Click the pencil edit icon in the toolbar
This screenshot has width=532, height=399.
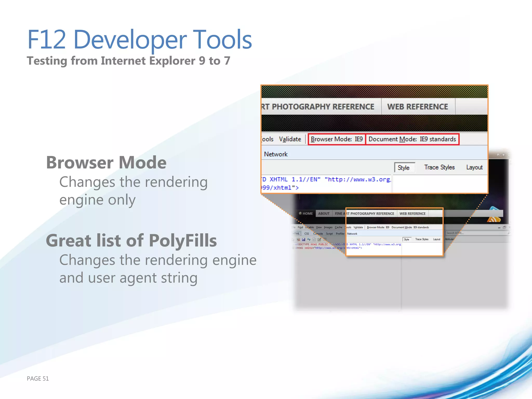tap(319, 240)
